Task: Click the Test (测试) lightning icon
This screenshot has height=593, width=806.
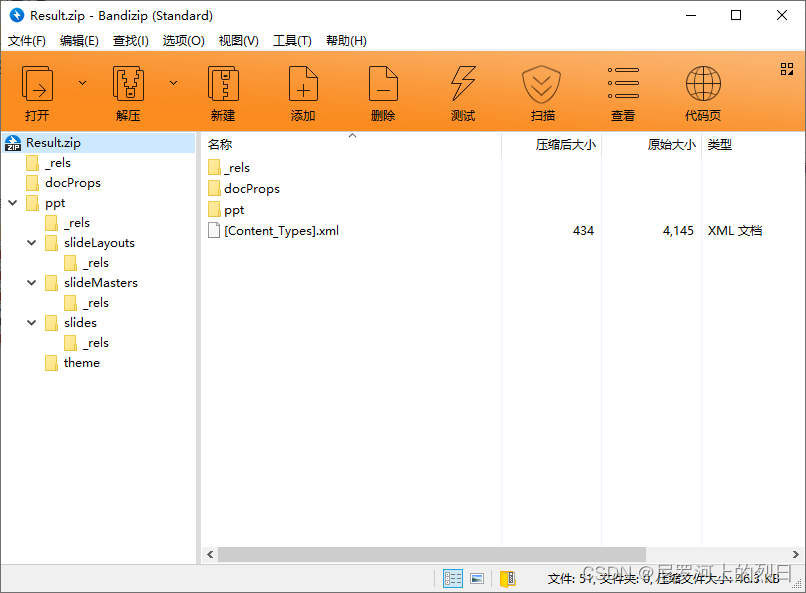Action: pos(463,84)
